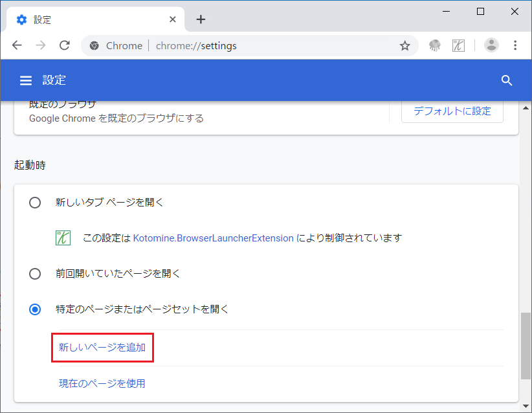The image size is (532, 413).
Task: Open the settings hamburger menu
Action: coord(26,80)
